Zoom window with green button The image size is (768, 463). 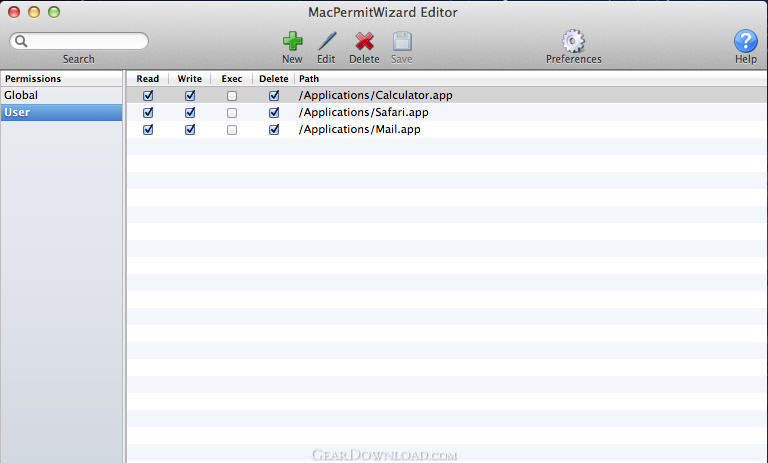point(54,12)
